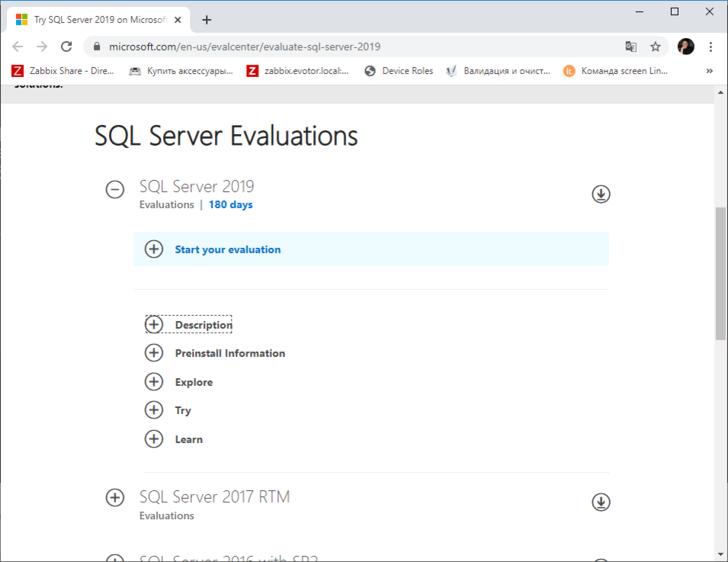
Task: Open the Google Translate page icon
Action: click(631, 47)
